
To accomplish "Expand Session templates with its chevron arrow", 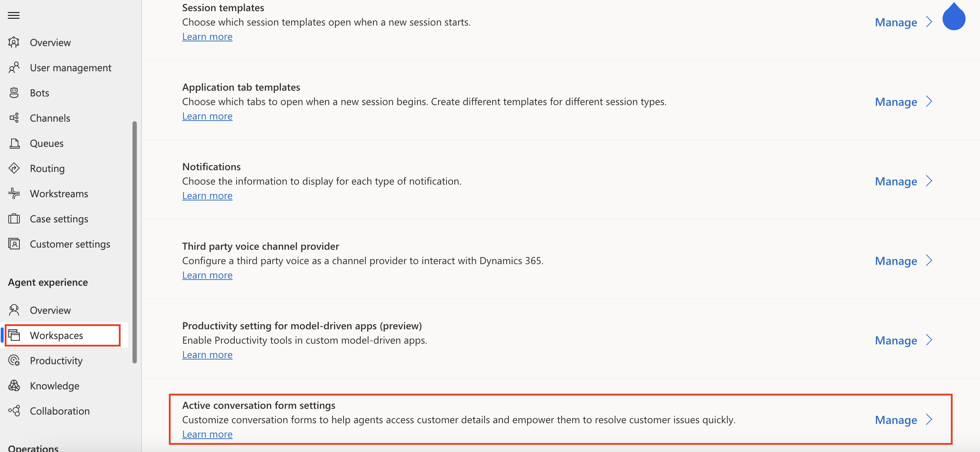I will (x=929, y=22).
